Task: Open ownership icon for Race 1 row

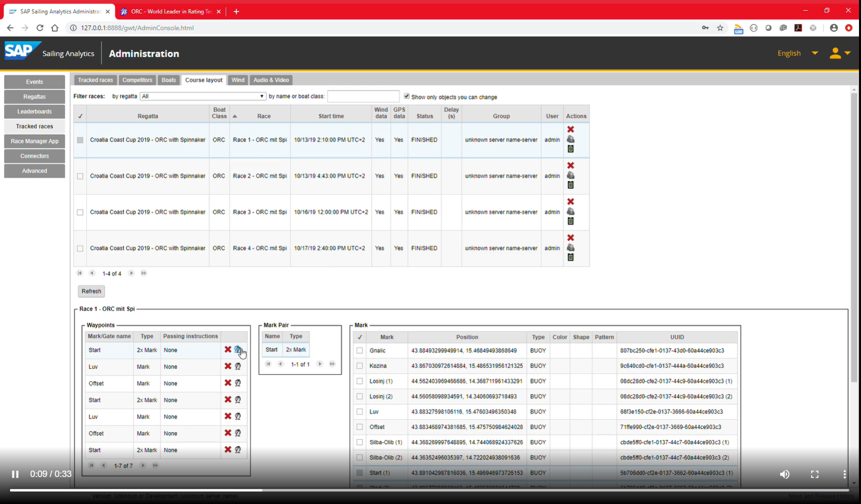Action: point(570,139)
